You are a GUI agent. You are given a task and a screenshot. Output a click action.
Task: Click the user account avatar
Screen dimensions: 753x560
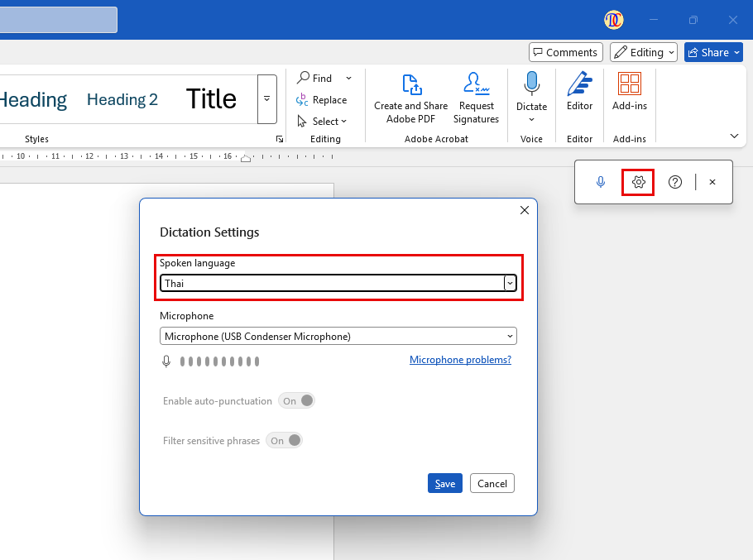pos(613,20)
